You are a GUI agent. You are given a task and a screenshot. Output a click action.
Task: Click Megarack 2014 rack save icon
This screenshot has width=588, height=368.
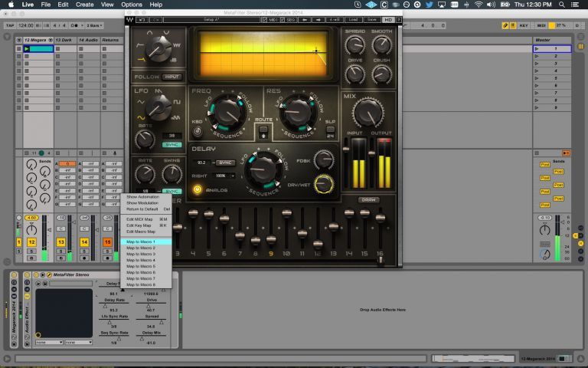point(14,343)
